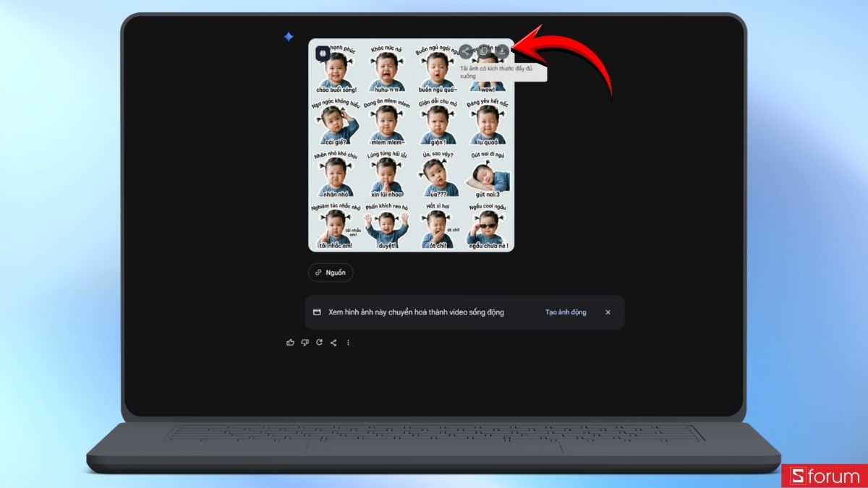Click the blue Gemini sparkle icon
The height and width of the screenshot is (488, 868).
coord(289,37)
